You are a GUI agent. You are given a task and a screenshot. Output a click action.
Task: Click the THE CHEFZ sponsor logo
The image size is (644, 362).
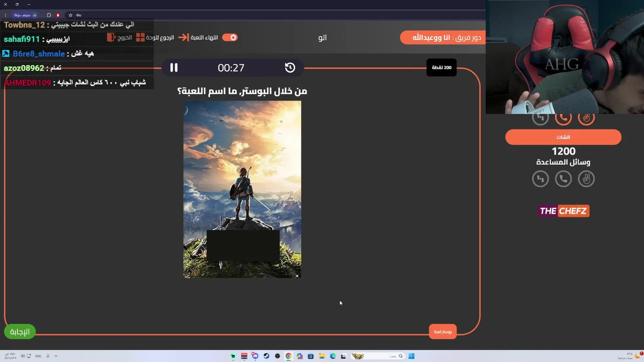(x=563, y=211)
